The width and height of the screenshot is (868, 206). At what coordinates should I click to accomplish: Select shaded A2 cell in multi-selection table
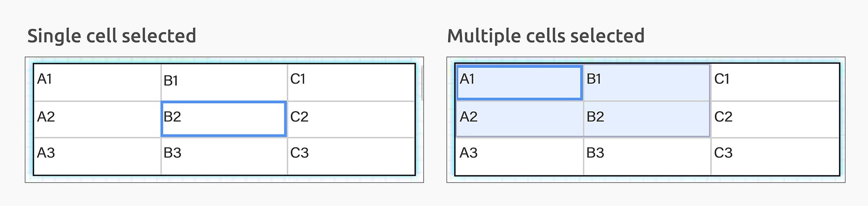click(519, 119)
